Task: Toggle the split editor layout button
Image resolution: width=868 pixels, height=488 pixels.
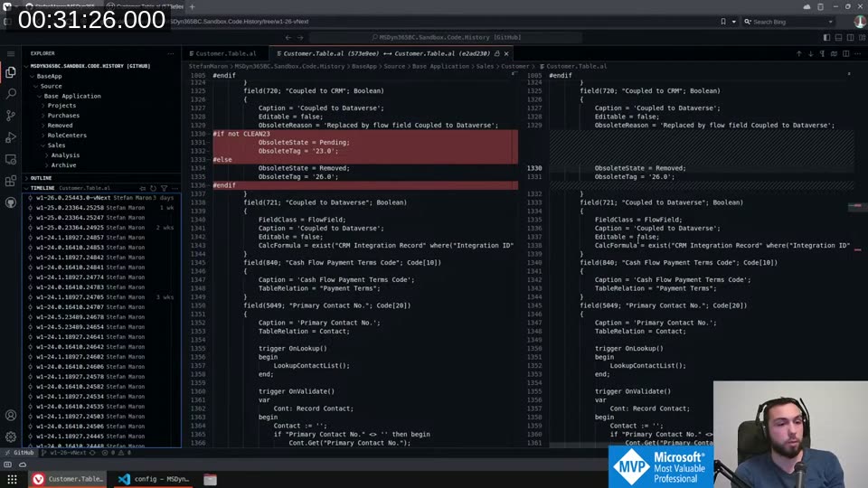Action: pyautogui.click(x=846, y=53)
